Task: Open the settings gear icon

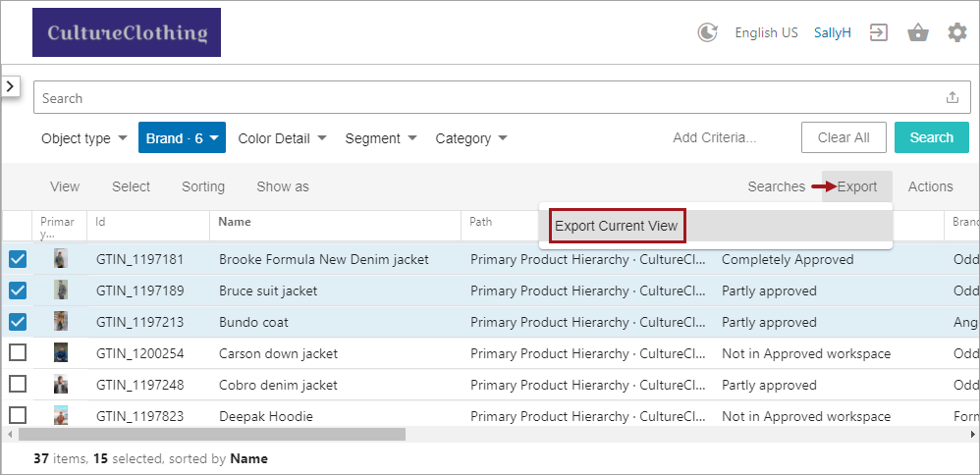Action: (956, 32)
